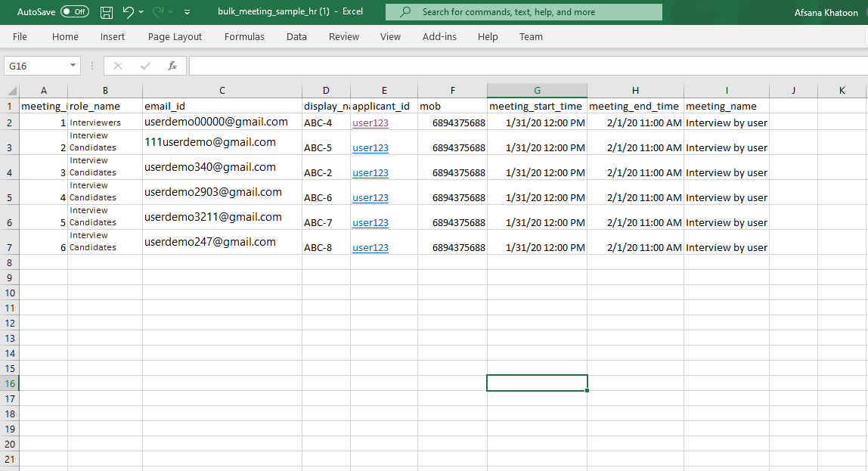Select cell userdemo247@gmail.com
Screen dimensions: 868x471
222,242
